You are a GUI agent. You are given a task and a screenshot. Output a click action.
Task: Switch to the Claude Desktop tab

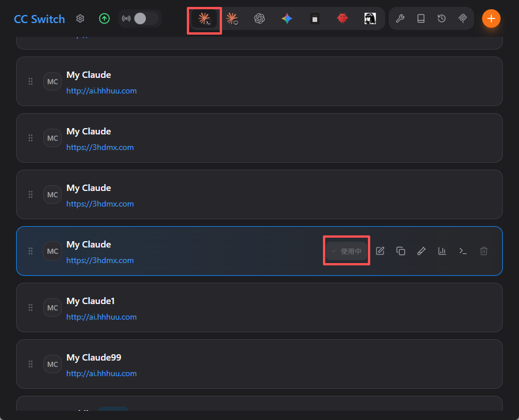[x=232, y=18]
